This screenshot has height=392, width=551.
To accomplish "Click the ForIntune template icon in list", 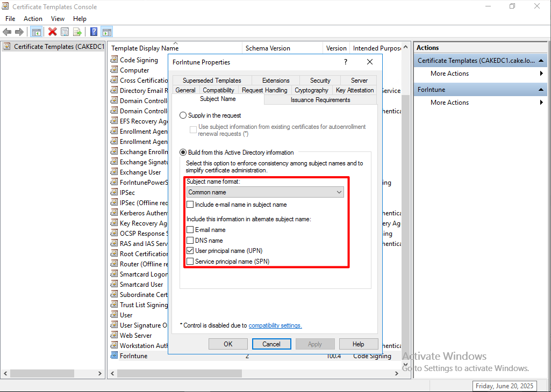I will pyautogui.click(x=114, y=355).
